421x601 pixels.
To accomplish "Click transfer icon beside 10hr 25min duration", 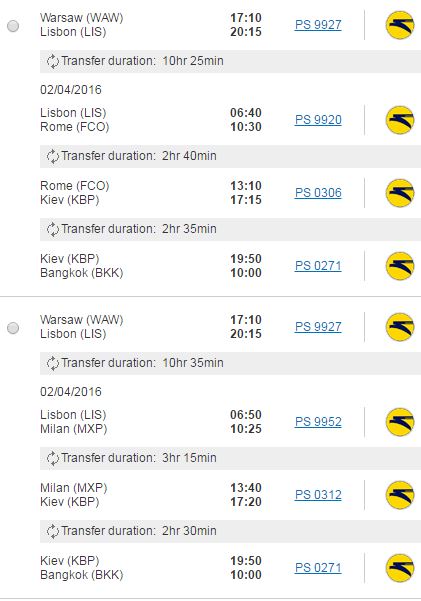I will 53,61.
